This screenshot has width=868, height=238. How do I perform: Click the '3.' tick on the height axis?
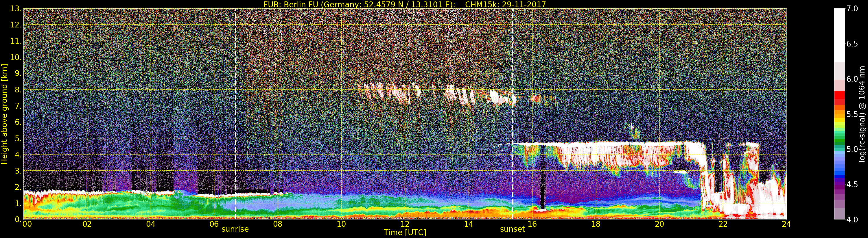[x=18, y=171]
